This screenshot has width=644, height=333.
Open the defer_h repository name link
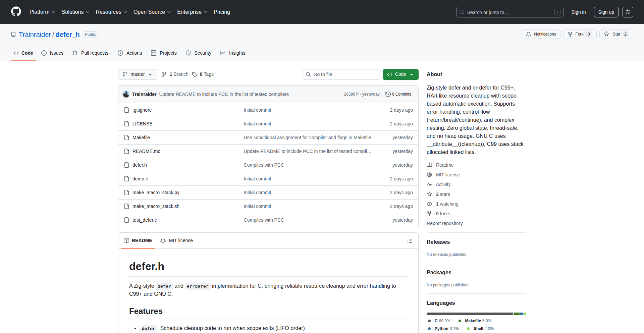pyautogui.click(x=68, y=35)
